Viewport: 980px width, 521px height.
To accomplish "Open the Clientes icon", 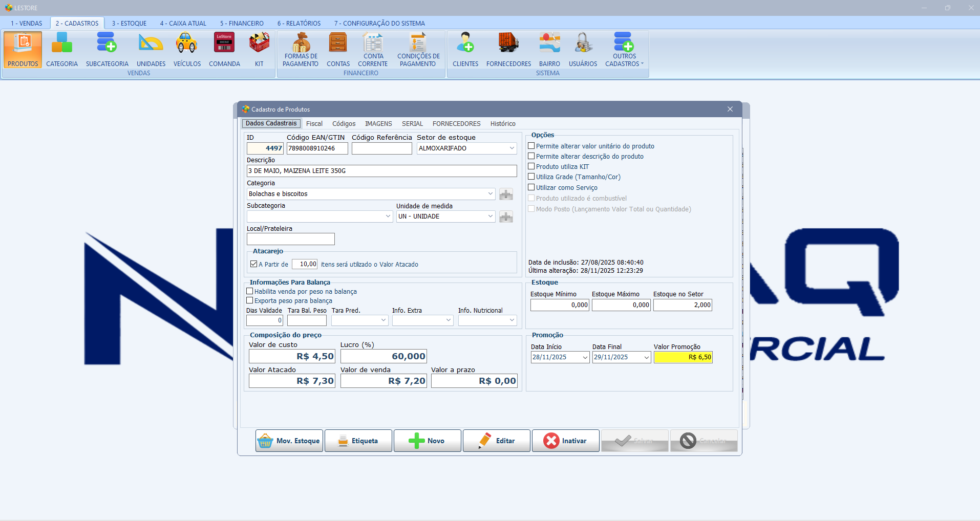I will [x=465, y=50].
